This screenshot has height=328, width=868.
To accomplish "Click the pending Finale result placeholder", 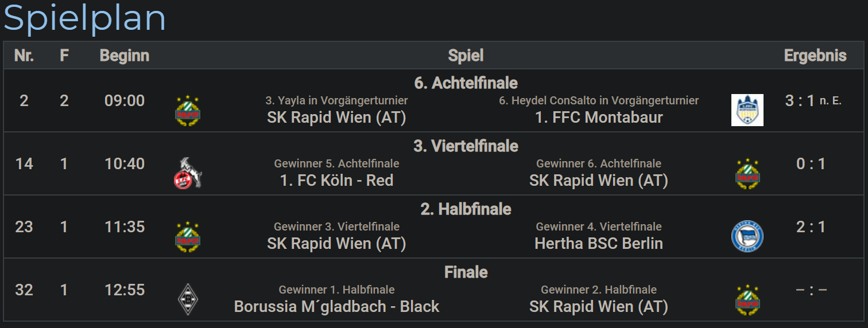I will coord(811,290).
